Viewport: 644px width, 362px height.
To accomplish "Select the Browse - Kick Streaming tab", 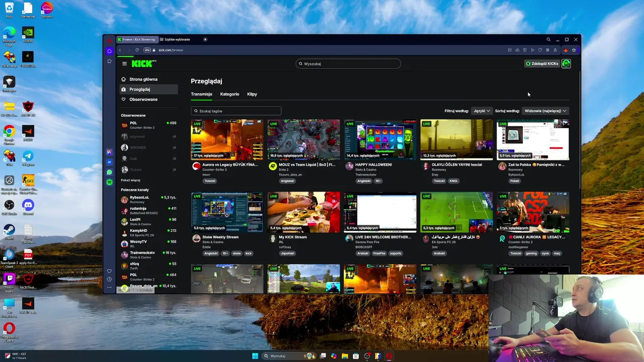I will click(137, 39).
